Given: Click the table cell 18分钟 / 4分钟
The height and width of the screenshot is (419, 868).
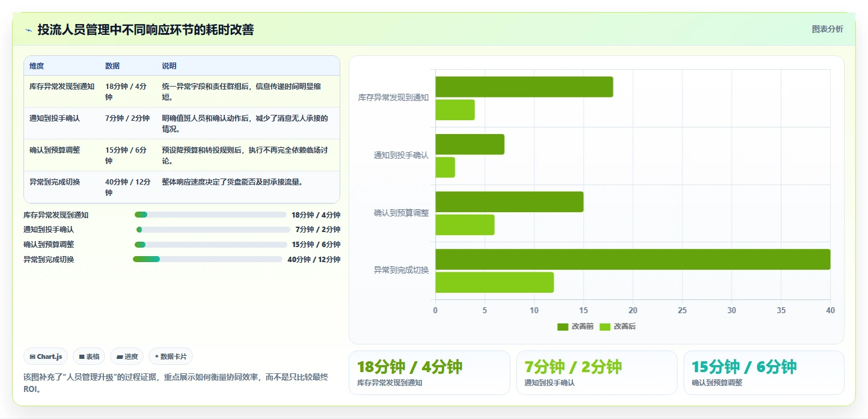Looking at the screenshot, I should [127, 91].
